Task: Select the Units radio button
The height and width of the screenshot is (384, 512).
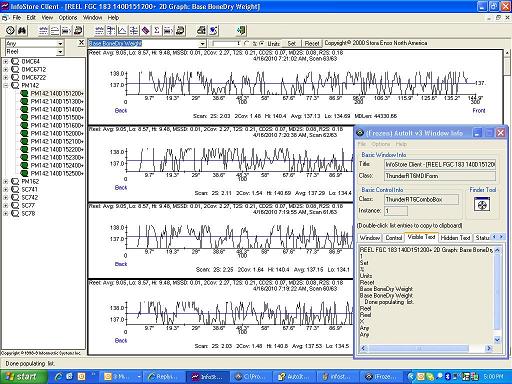Action: tap(262, 43)
